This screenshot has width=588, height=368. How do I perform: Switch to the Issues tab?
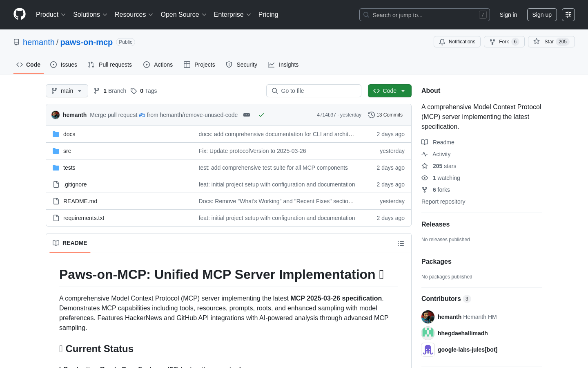click(64, 65)
